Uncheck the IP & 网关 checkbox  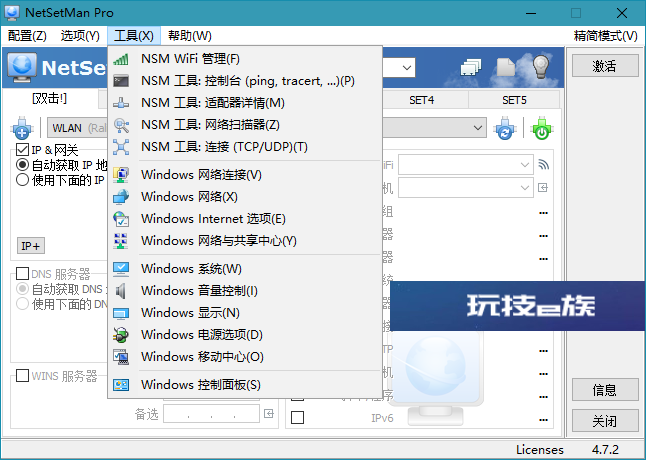coord(22,150)
